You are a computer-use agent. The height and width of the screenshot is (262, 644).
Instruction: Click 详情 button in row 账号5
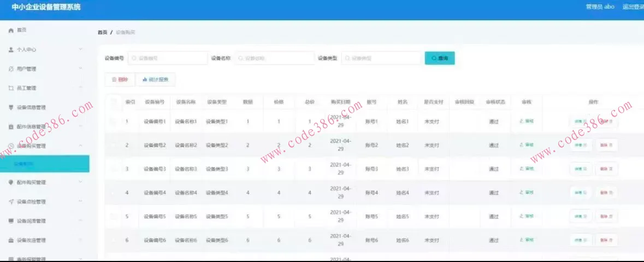[x=581, y=217]
